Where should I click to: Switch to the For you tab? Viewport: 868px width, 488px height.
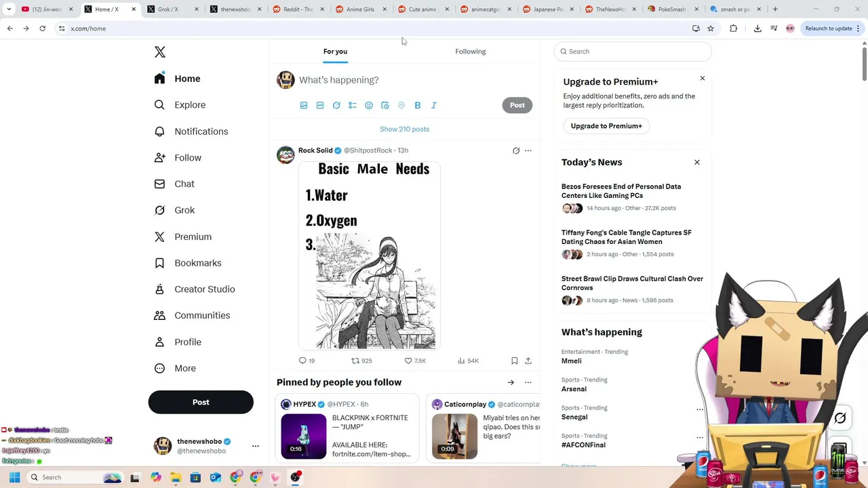coord(335,52)
